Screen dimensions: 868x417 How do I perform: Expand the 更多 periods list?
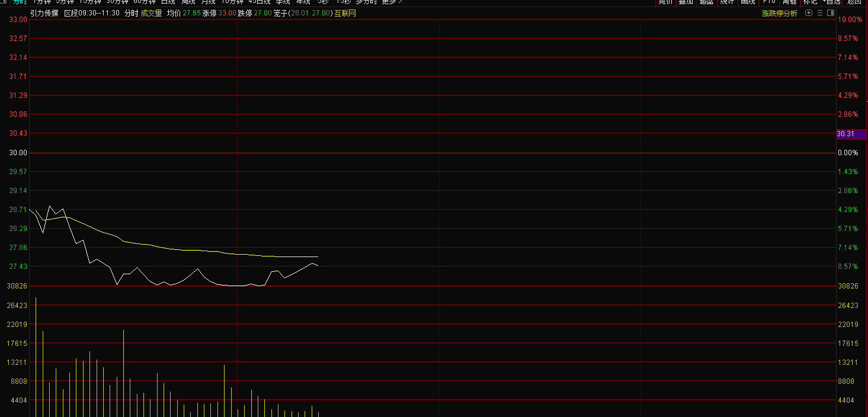(391, 2)
